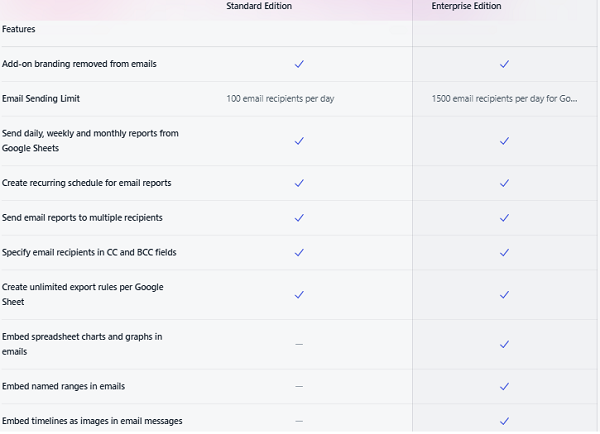
Task: Click the Enterprise Edition column header
Action: point(466,7)
